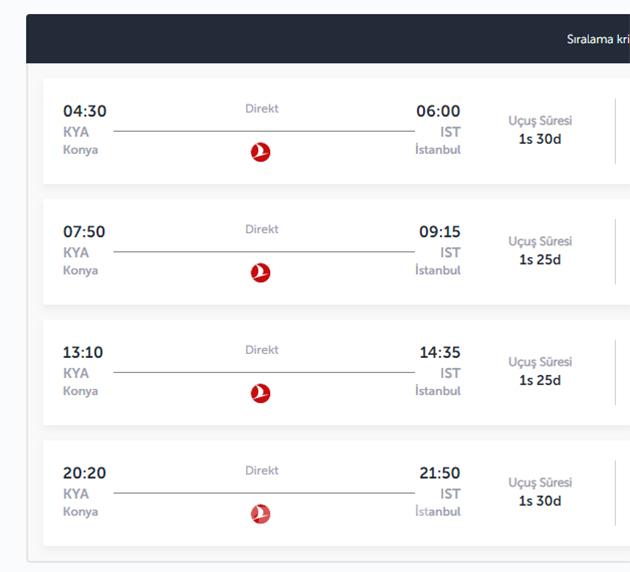The width and height of the screenshot is (630, 572).
Task: Click the 1s 30d duration of the 04:30 flight
Action: tap(540, 139)
